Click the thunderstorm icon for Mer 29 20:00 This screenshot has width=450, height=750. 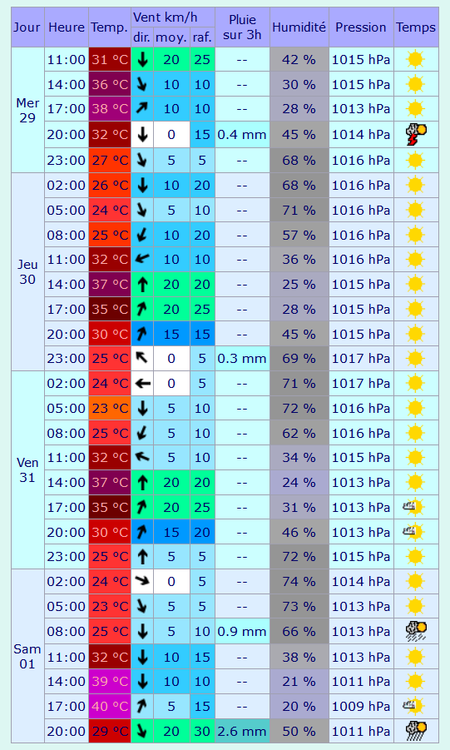pos(416,134)
